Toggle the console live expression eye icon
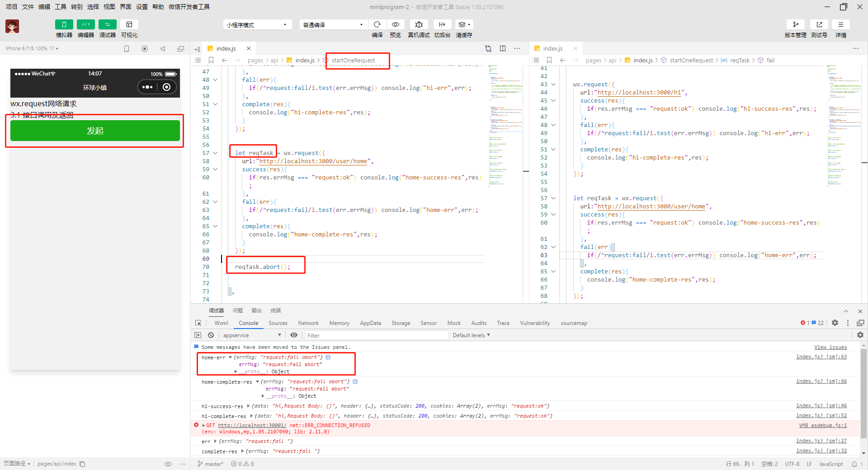The image size is (868, 470). tap(294, 335)
